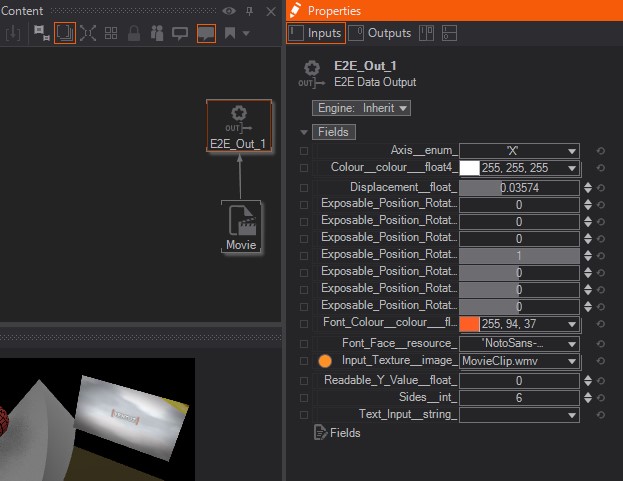Screen dimensions: 623x481
Task: Click the fit-to-view arrows icon
Action: [88, 33]
